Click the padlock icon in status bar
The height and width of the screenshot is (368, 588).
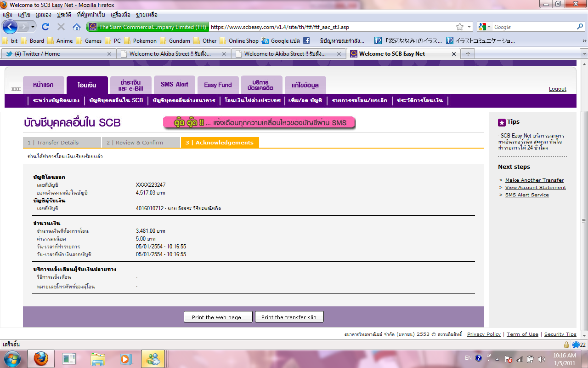coord(566,345)
